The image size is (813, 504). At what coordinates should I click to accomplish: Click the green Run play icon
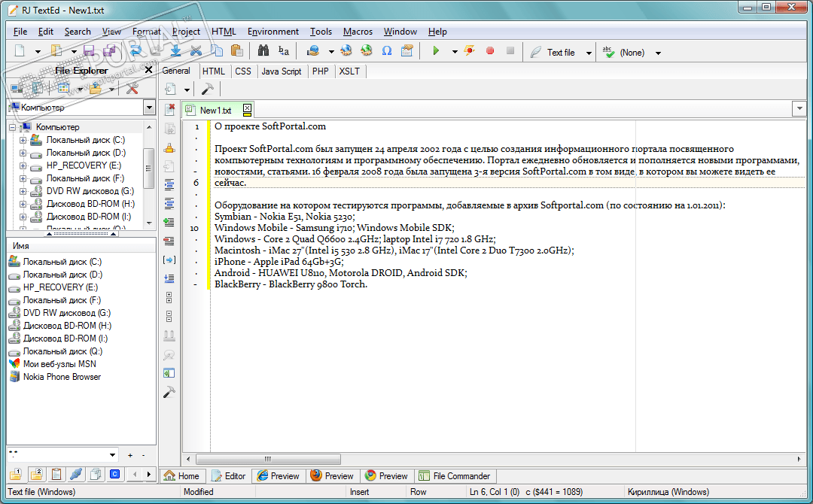pyautogui.click(x=436, y=50)
